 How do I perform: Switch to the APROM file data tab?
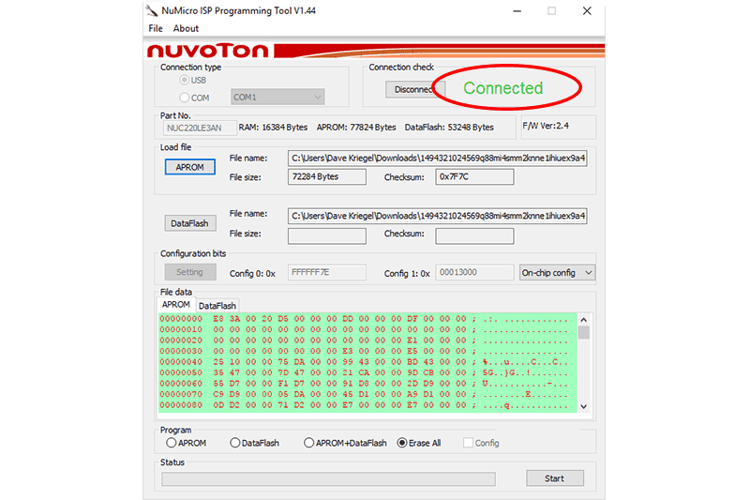click(x=176, y=305)
